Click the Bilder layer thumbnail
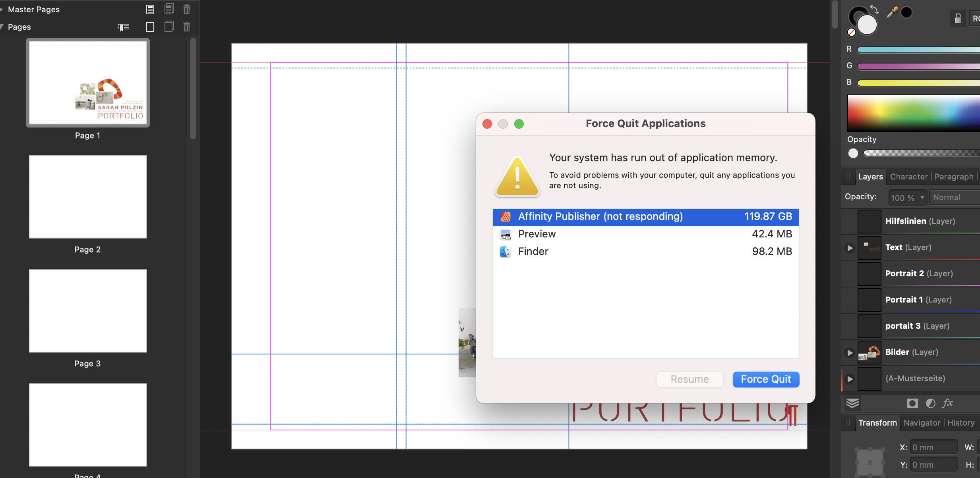Screen dimensions: 980x478 (x=870, y=353)
